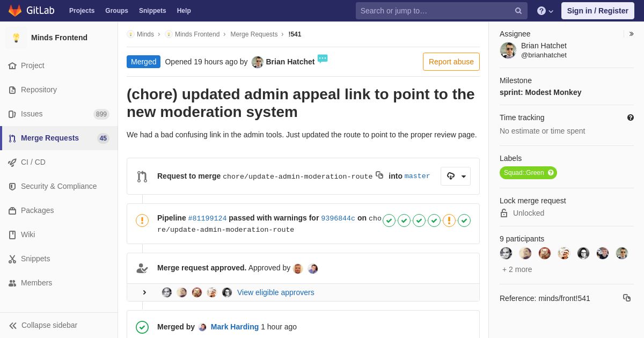Open the first participant avatar

pyautogui.click(x=506, y=253)
